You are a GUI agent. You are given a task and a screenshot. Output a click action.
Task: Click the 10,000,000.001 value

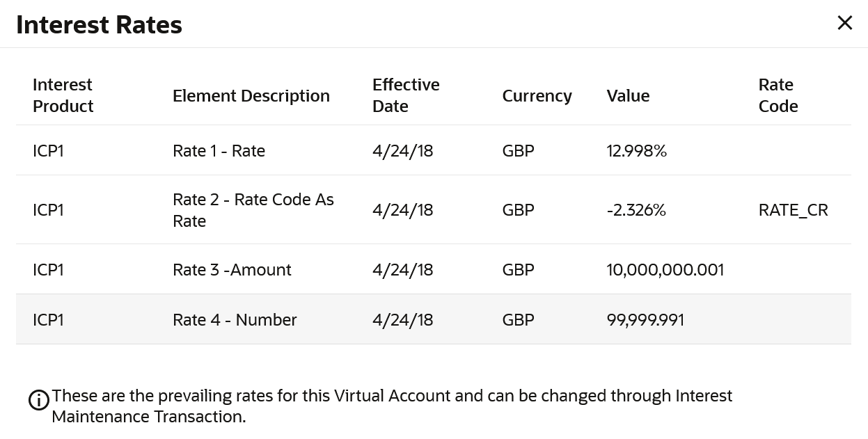[665, 270]
